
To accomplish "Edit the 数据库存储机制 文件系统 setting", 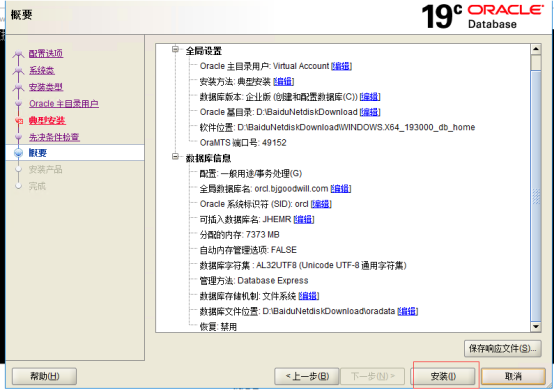I will (x=309, y=296).
